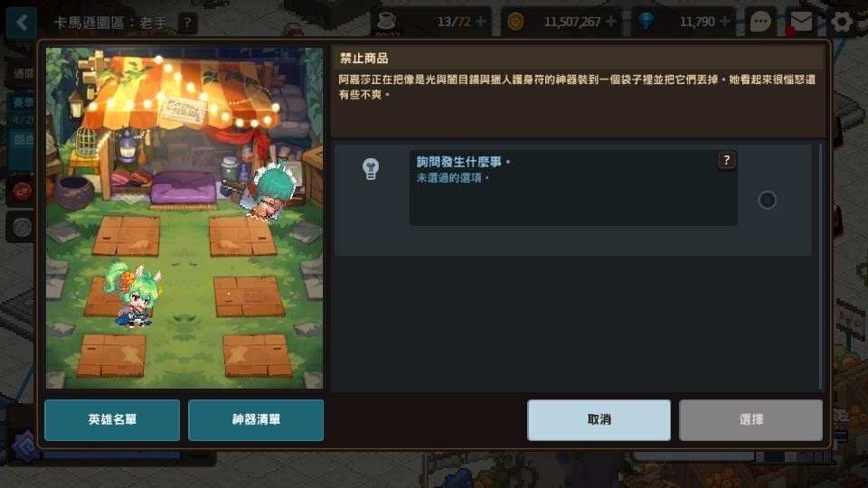Viewport: 868px width, 488px height.
Task: Go back with the top-left arrow
Action: tap(22, 23)
